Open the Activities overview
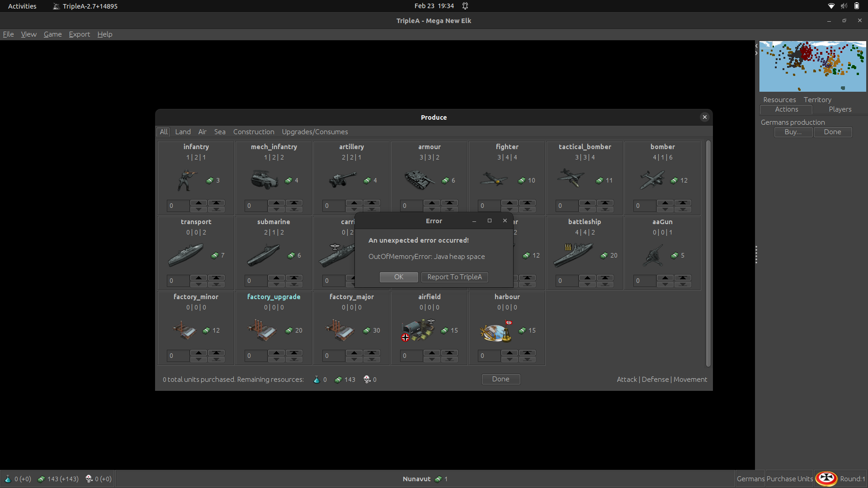This screenshot has height=488, width=868. point(22,6)
